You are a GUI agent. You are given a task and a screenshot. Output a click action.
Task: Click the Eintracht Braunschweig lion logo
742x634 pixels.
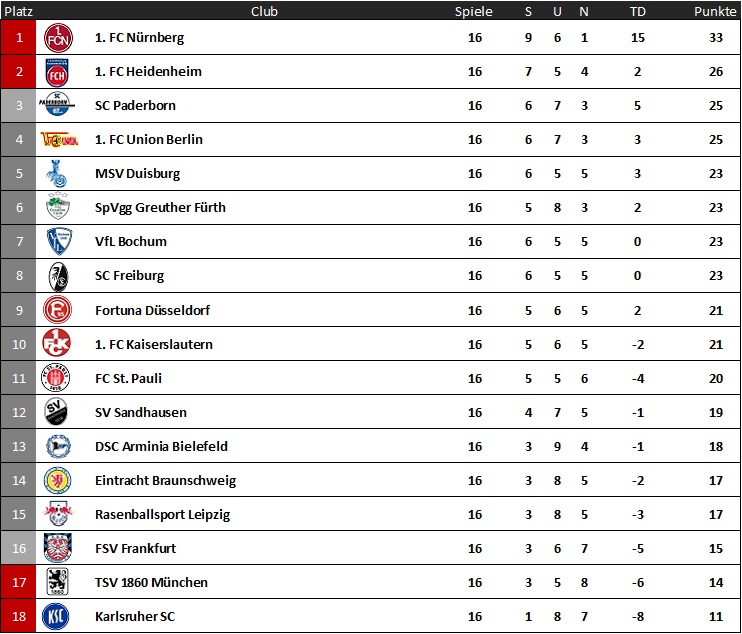pyautogui.click(x=57, y=481)
